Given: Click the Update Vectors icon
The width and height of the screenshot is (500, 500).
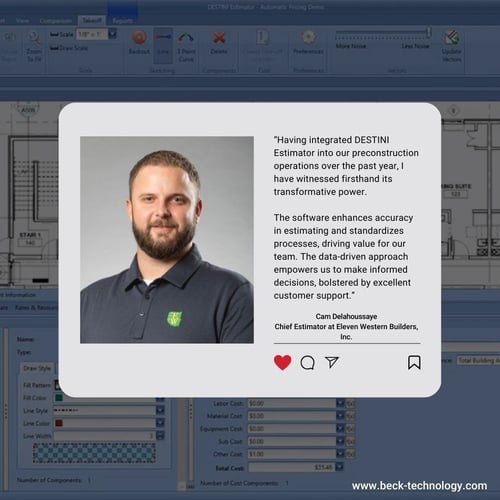Looking at the screenshot, I should [452, 38].
